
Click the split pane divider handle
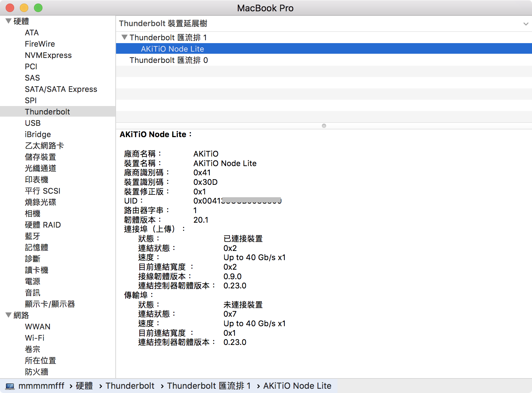[x=324, y=126]
